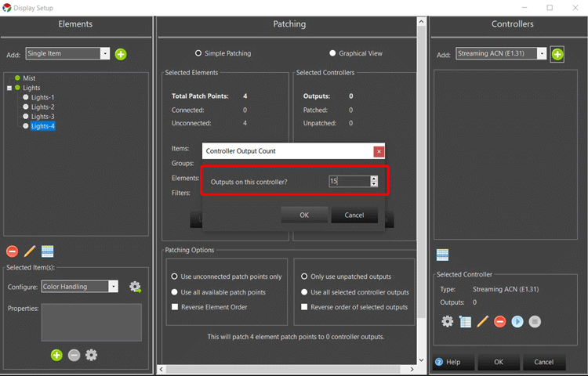This screenshot has height=376, width=588.
Task: Click the horizontal scrollbar left arrow
Action: [x=162, y=370]
